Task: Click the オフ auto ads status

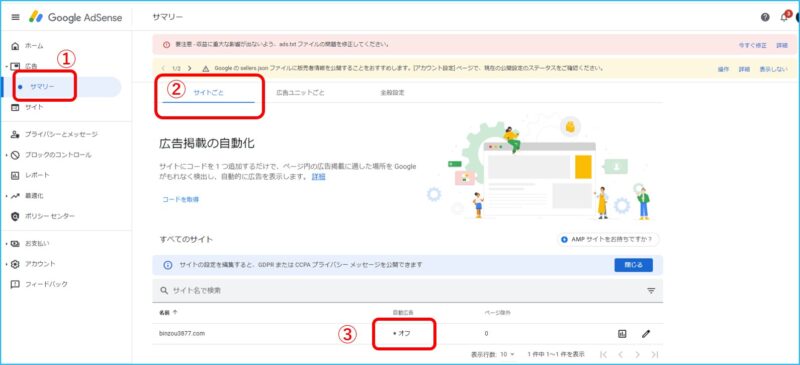Action: pyautogui.click(x=402, y=333)
